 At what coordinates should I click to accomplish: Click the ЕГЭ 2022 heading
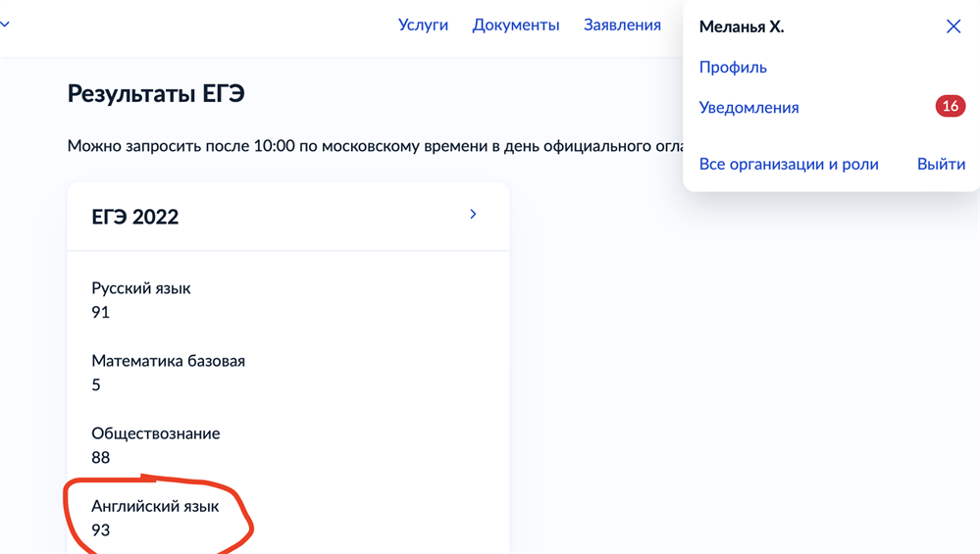(135, 217)
